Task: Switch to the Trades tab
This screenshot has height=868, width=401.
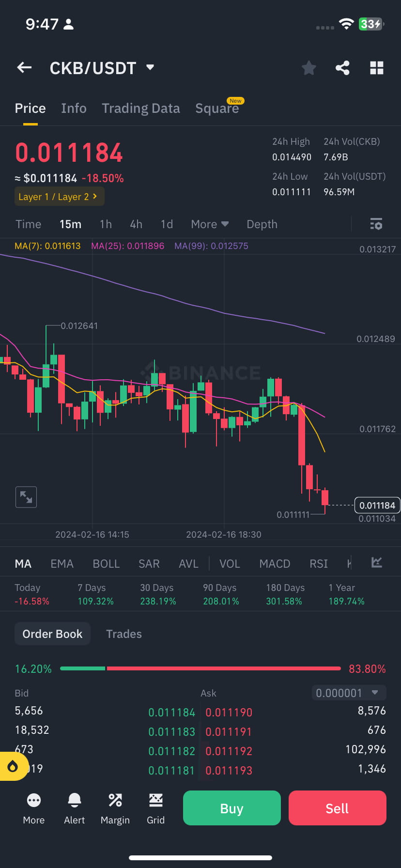Action: click(123, 634)
